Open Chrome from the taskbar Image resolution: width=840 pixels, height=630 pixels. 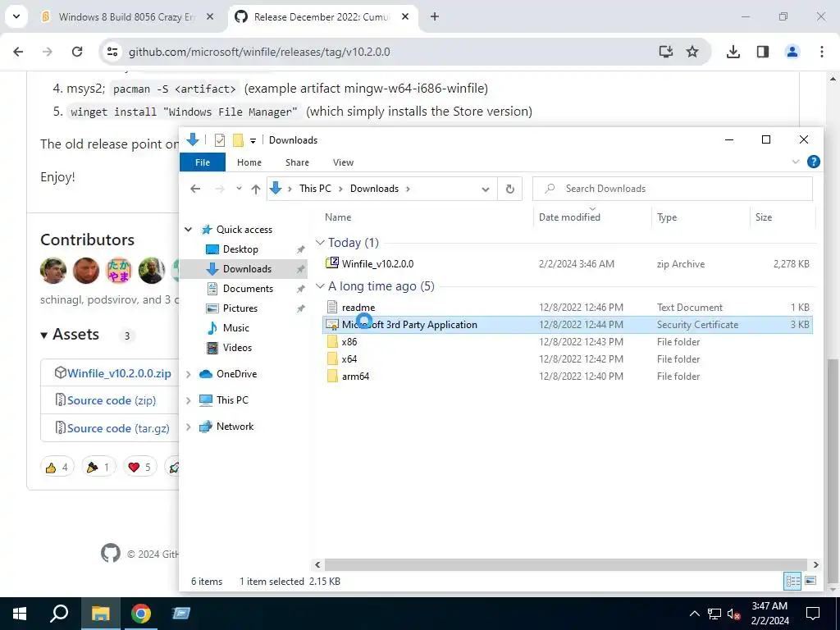click(140, 614)
